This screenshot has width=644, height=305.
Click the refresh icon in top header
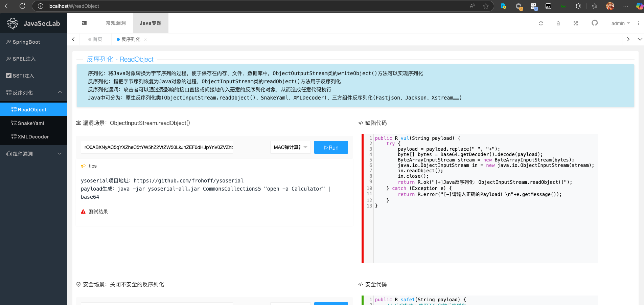tap(541, 23)
